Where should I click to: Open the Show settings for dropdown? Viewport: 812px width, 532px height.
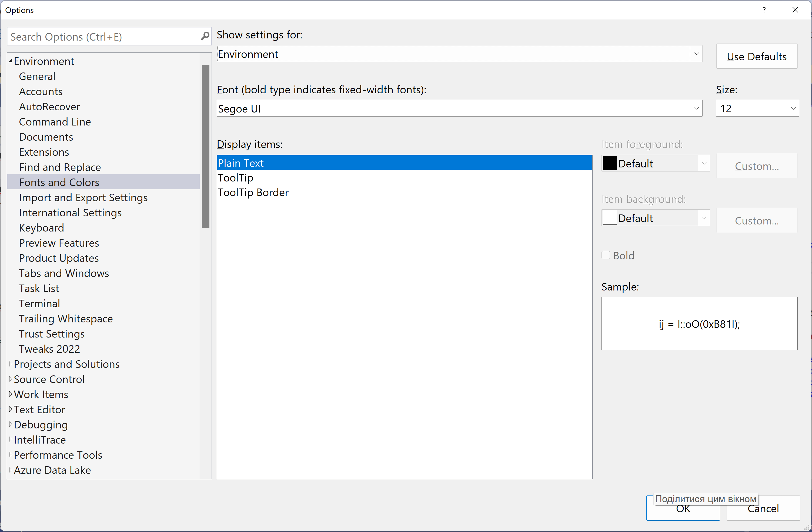[x=697, y=54]
